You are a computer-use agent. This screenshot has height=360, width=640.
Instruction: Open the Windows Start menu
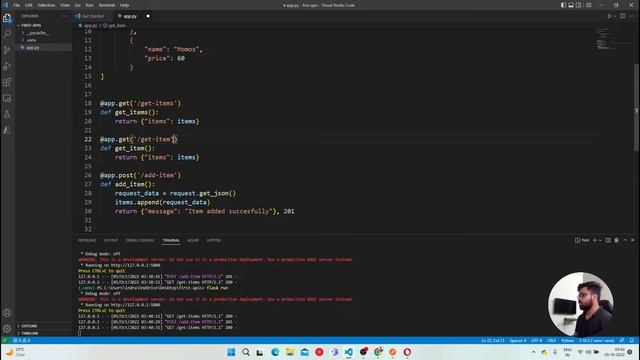tap(231, 352)
